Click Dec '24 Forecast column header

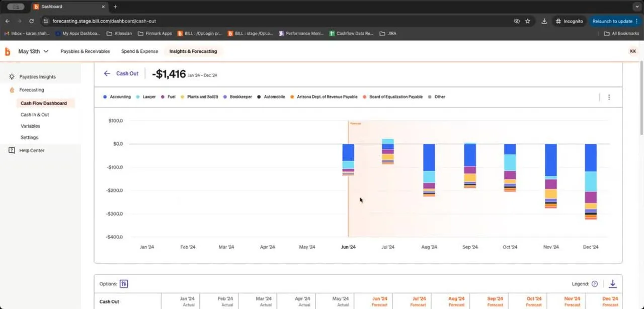point(610,301)
